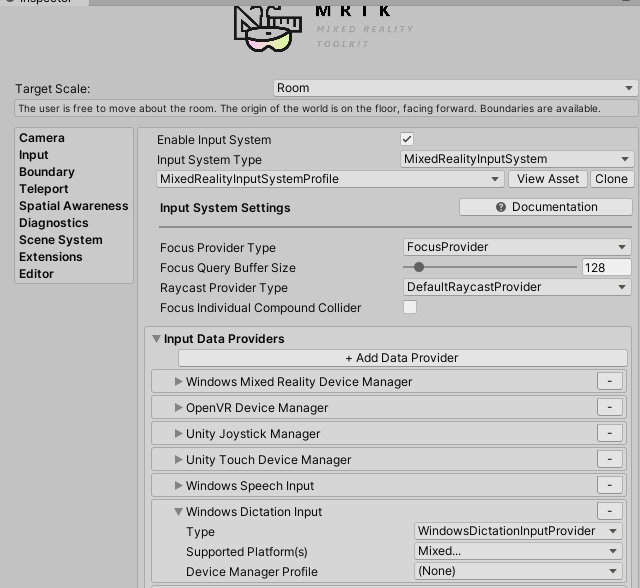Image resolution: width=640 pixels, height=588 pixels.
Task: Open WindowsDictationInputProvider Type dropdown
Action: 518,531
